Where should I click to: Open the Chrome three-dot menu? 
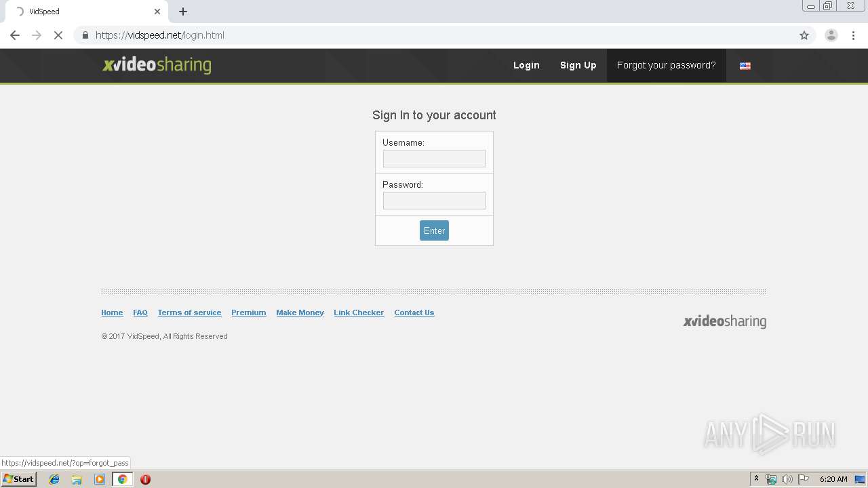pyautogui.click(x=854, y=35)
